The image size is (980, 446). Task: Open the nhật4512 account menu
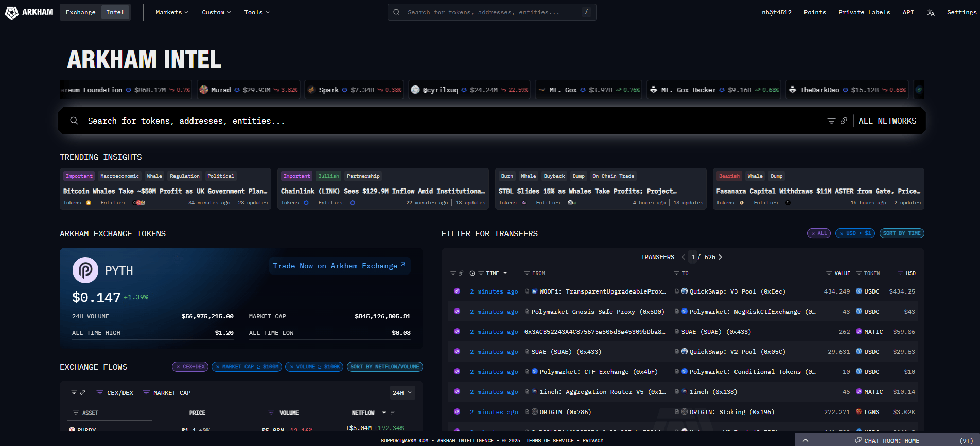pyautogui.click(x=777, y=12)
